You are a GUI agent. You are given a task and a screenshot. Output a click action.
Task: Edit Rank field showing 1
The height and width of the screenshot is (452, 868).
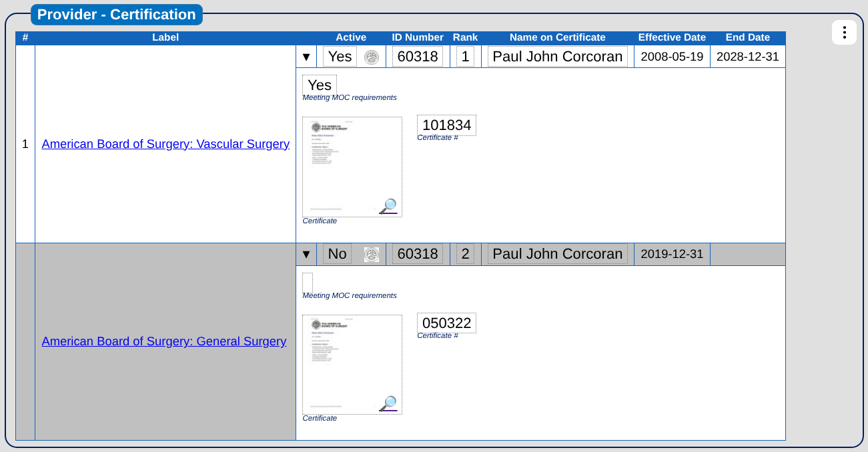pyautogui.click(x=466, y=57)
